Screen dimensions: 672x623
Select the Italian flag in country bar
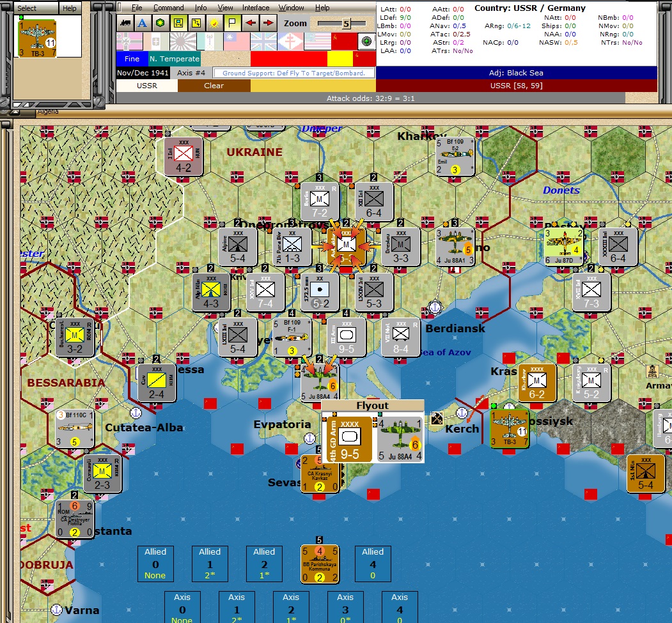[156, 42]
